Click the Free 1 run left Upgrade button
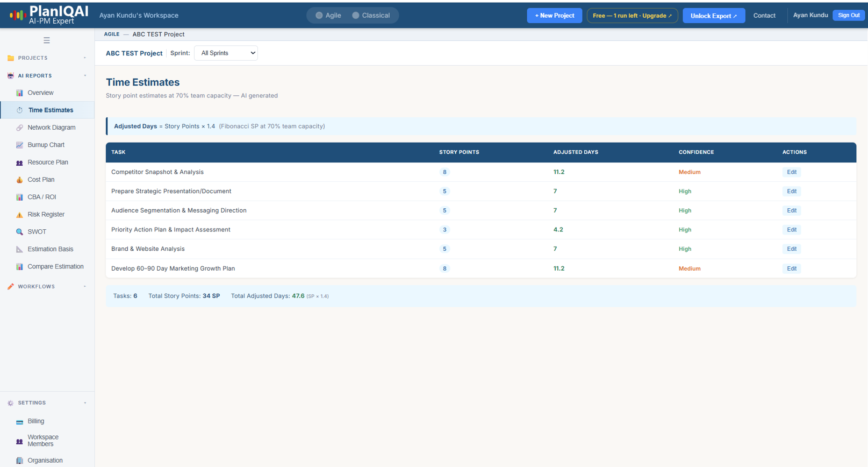The height and width of the screenshot is (467, 868). coord(632,16)
